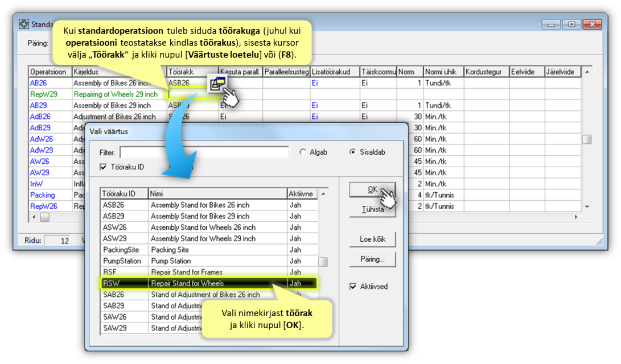The height and width of the screenshot is (364, 621).
Task: Select the ASB26 row in the Tööraku list
Action: click(209, 205)
